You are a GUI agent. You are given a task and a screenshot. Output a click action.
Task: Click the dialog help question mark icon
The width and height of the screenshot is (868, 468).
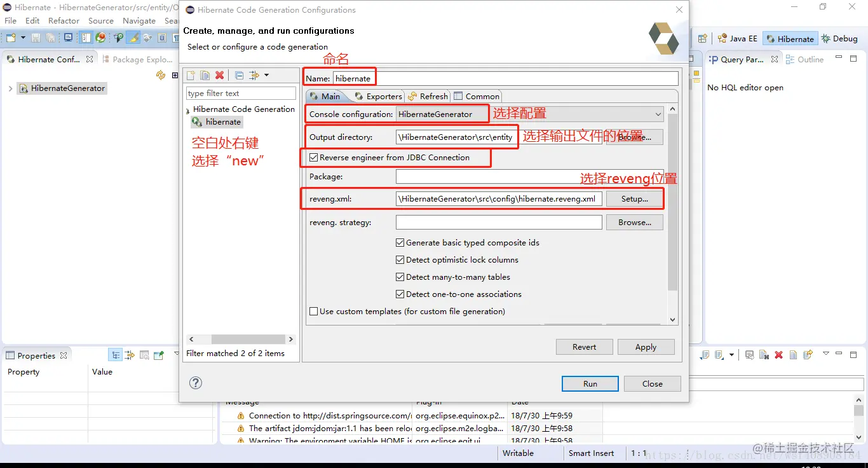point(196,383)
